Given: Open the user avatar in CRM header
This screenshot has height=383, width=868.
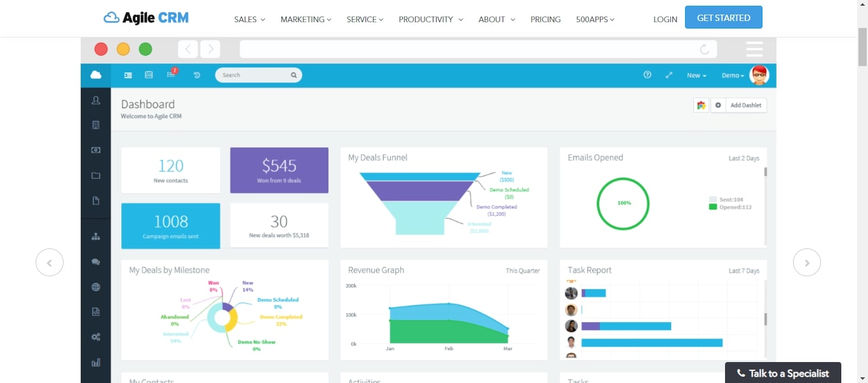Looking at the screenshot, I should click(759, 75).
